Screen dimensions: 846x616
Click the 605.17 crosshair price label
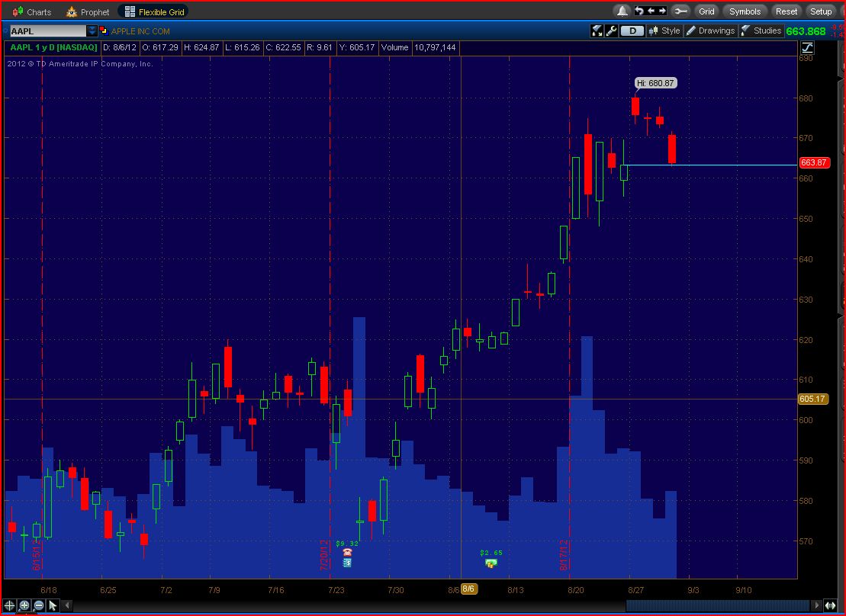pos(812,399)
